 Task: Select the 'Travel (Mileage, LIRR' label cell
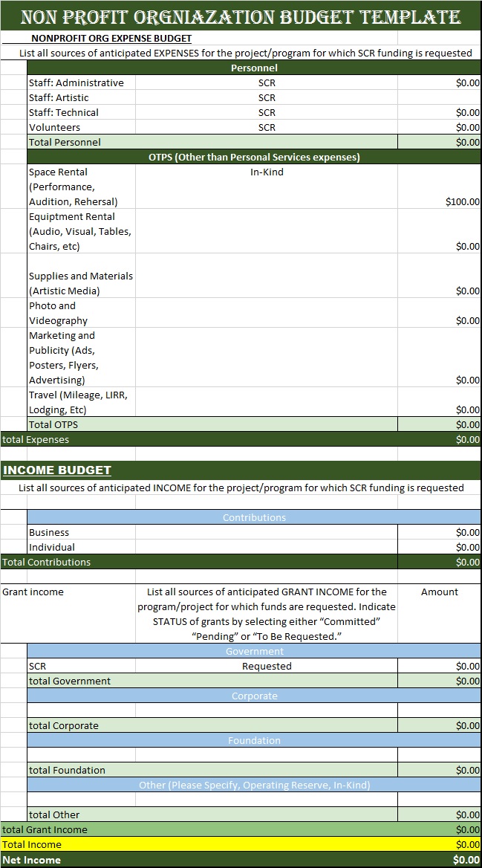pyautogui.click(x=82, y=403)
